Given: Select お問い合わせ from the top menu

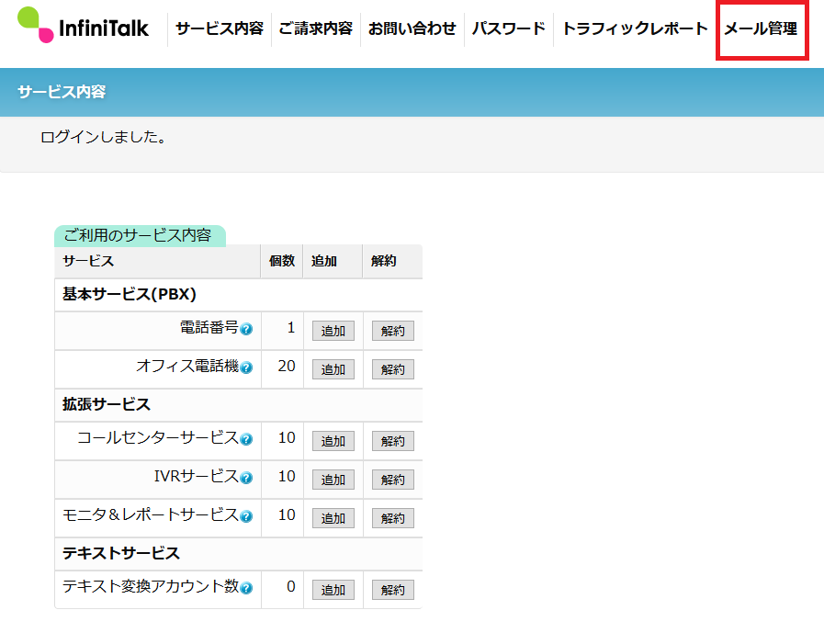Looking at the screenshot, I should (x=412, y=28).
